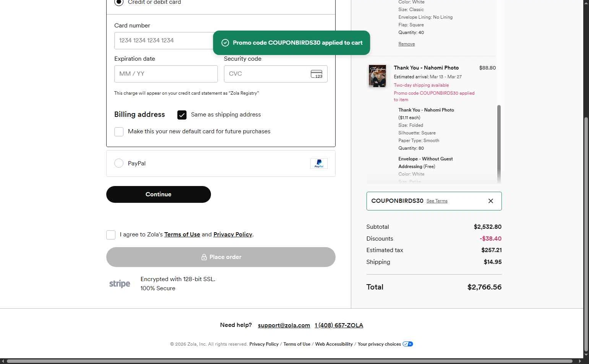Click the Estimated tax value $257.21

coord(492,250)
